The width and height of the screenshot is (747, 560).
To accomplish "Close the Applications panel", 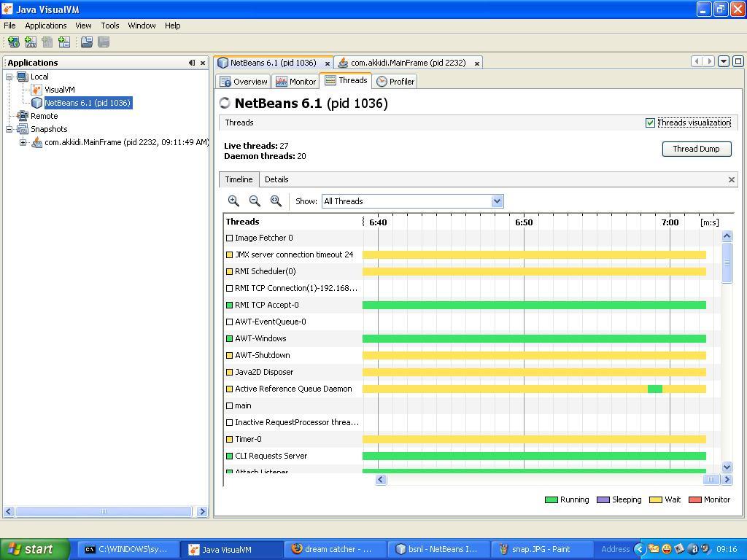I will pos(203,63).
